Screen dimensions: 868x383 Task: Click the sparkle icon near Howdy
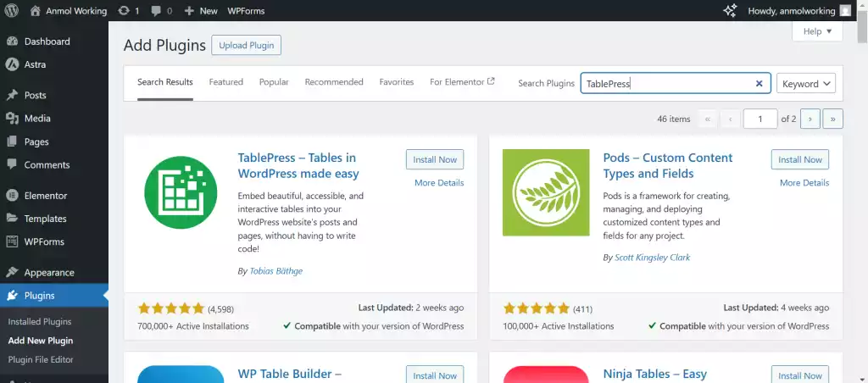[x=729, y=11]
